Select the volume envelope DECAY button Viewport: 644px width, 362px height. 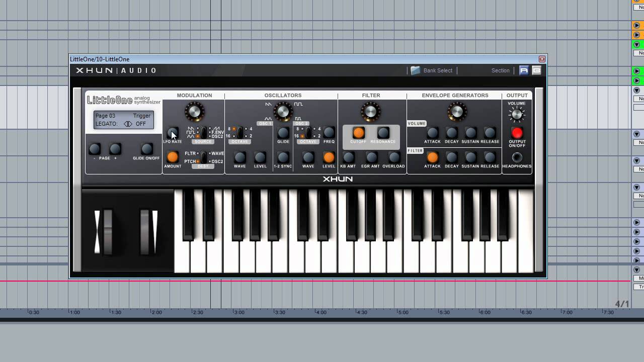452,133
